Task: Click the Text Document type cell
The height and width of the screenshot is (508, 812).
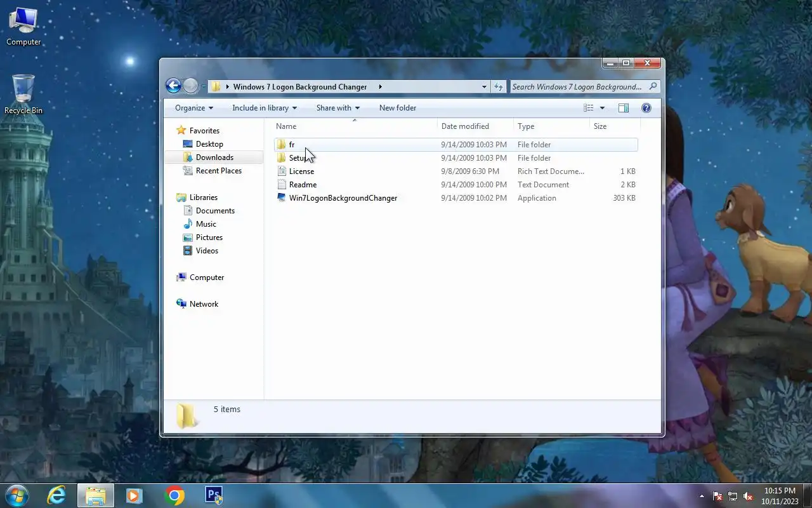Action: point(543,185)
